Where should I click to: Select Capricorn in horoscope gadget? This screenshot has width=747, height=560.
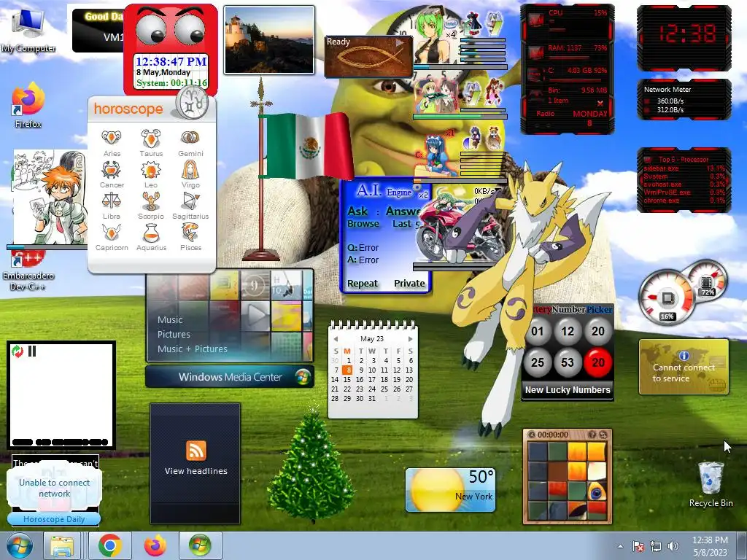coord(112,238)
